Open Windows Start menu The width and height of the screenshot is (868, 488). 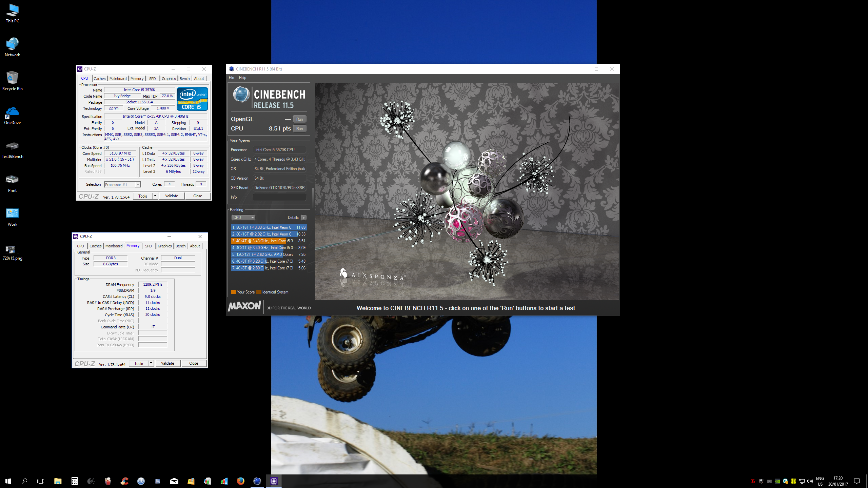pyautogui.click(x=8, y=481)
